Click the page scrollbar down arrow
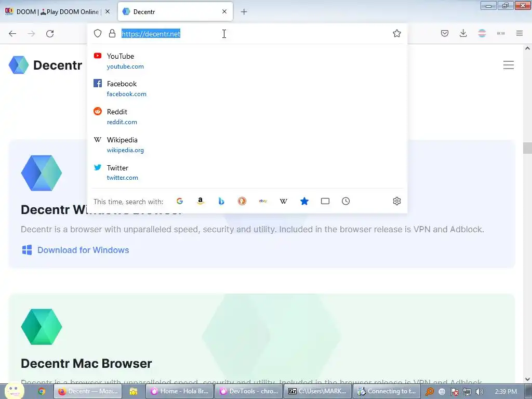The image size is (532, 399). [527, 379]
